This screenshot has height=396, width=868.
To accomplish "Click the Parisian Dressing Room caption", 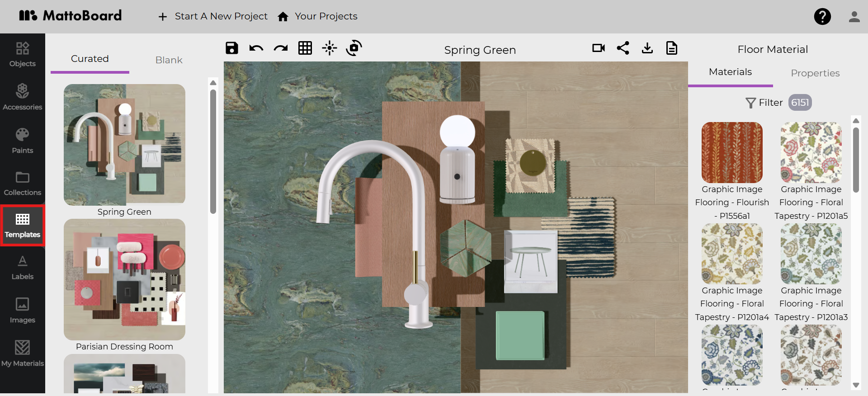I will tap(124, 347).
